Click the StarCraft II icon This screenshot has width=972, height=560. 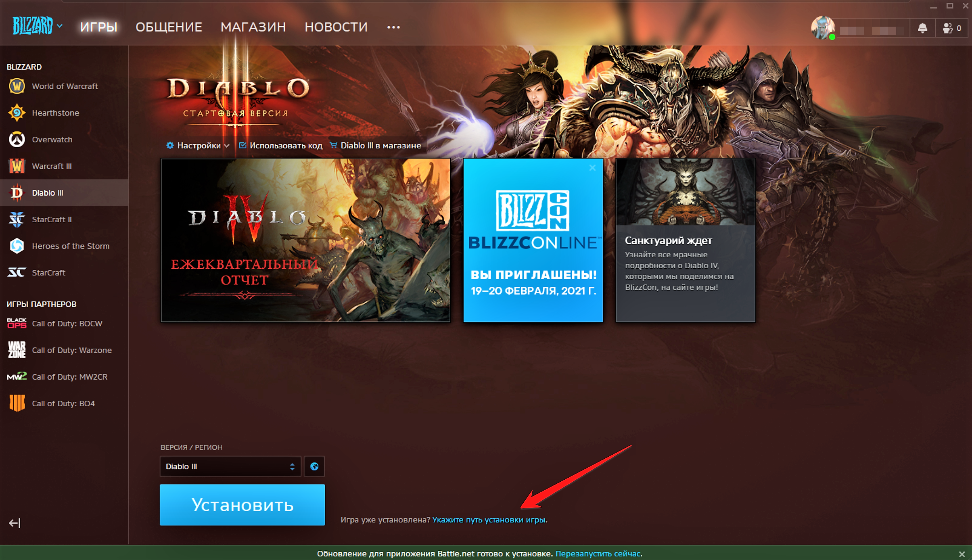[16, 219]
